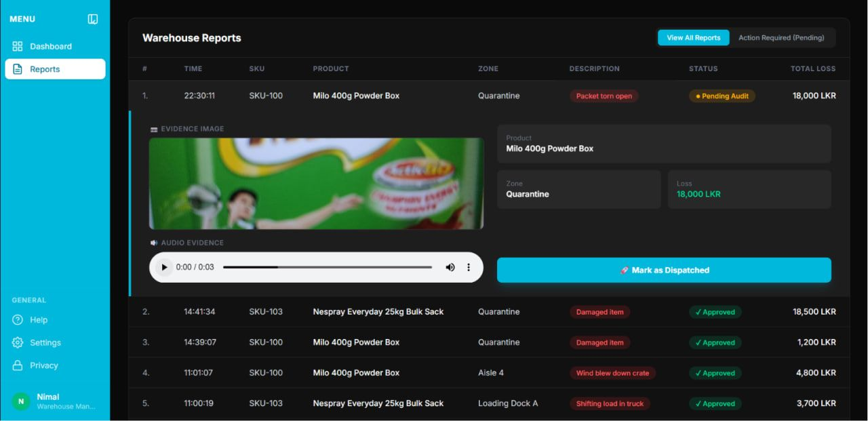
Task: Expand report row 5 Loading Dock A
Action: [489, 403]
